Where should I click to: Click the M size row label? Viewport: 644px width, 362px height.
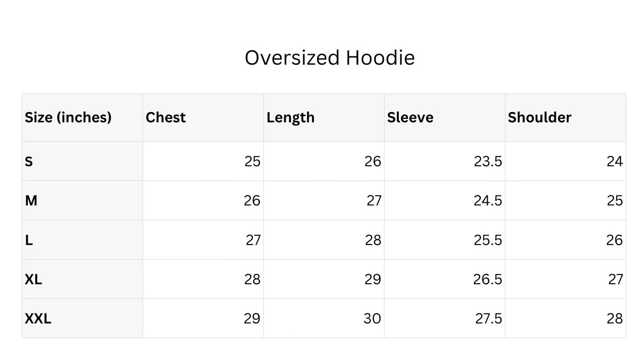coord(31,201)
